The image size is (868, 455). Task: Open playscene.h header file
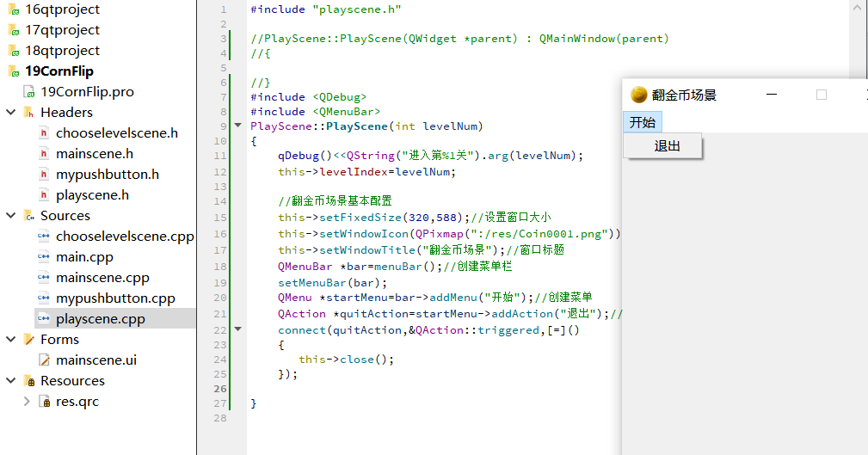[x=92, y=195]
